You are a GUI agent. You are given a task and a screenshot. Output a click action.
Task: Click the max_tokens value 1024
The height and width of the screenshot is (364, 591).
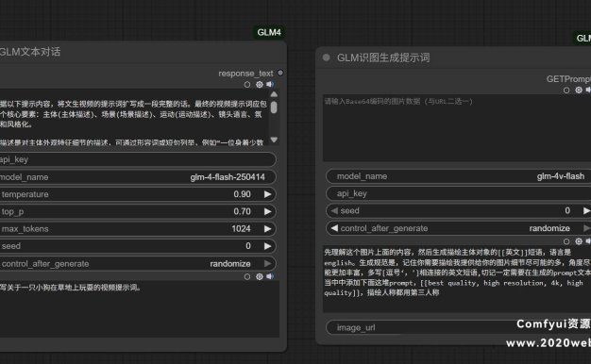coord(241,229)
